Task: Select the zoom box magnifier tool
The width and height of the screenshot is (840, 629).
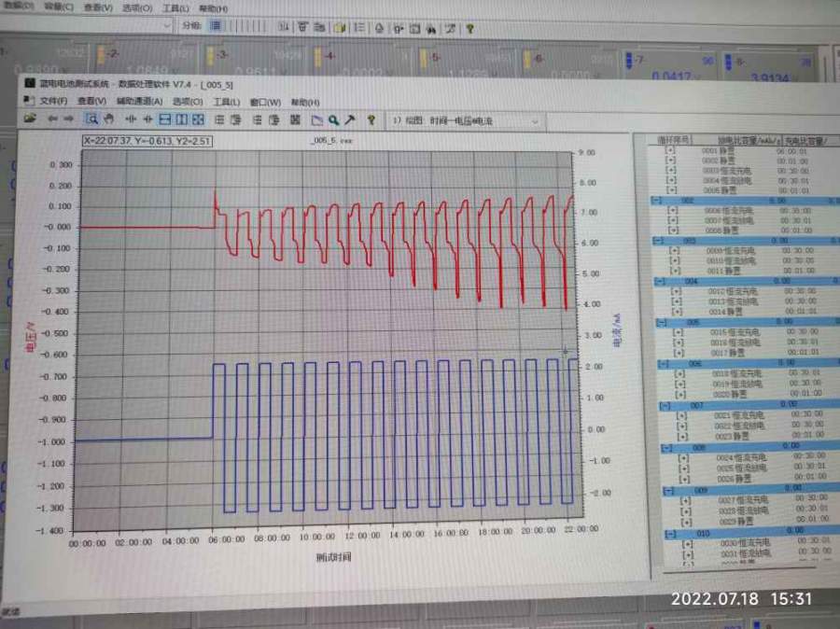Action: point(92,119)
